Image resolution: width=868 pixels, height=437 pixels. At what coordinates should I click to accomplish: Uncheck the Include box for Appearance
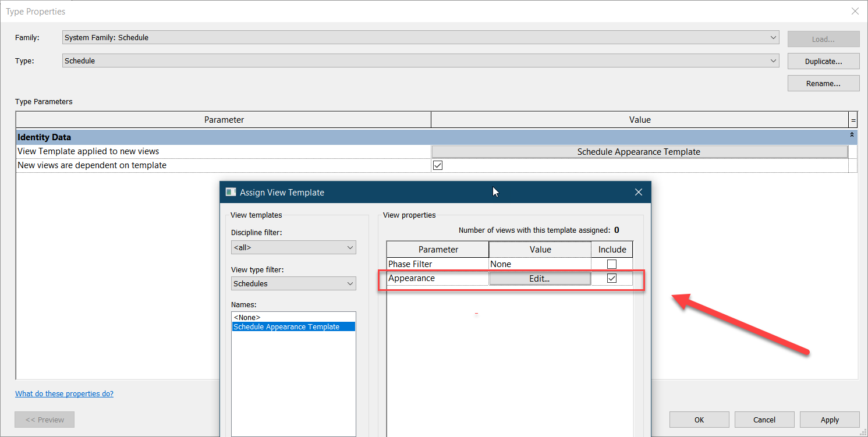[x=611, y=278]
